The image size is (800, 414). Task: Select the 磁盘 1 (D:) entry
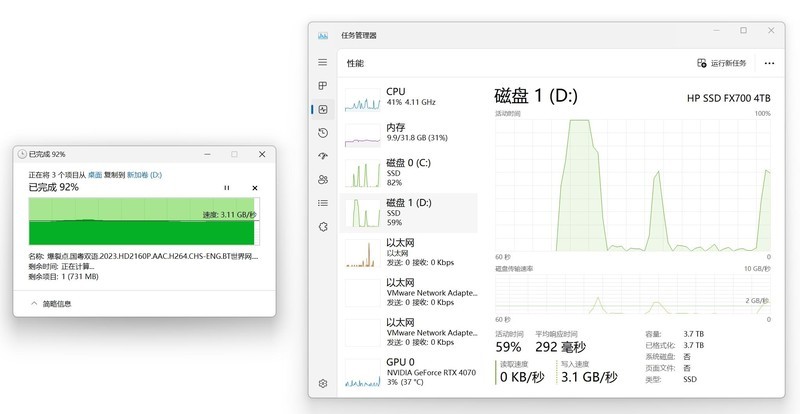409,213
